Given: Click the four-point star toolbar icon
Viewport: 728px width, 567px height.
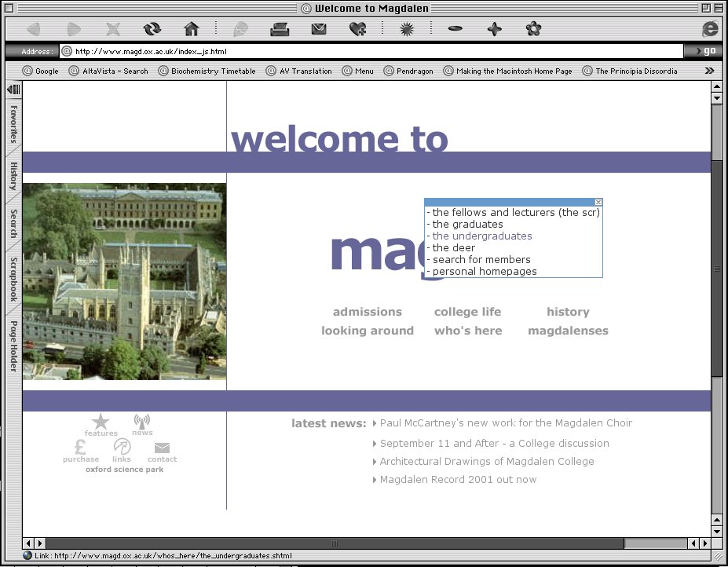Looking at the screenshot, I should click(x=495, y=29).
